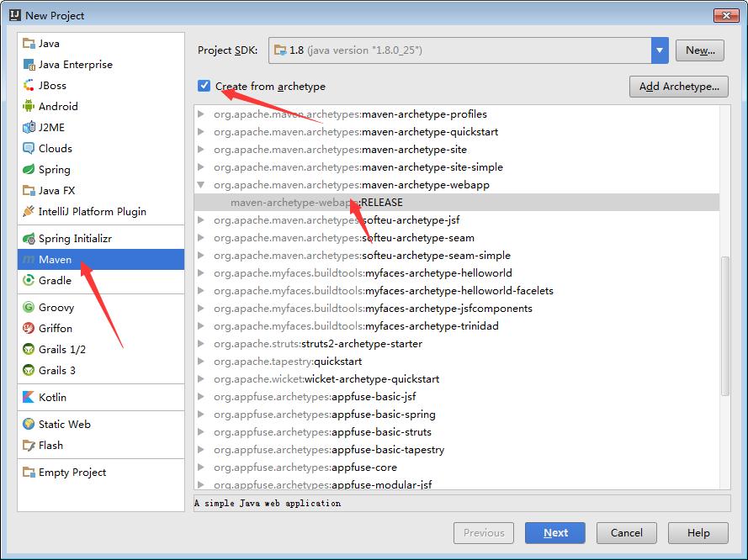748x560 pixels.
Task: Click the Project SDK 1.8 field
Action: click(460, 50)
